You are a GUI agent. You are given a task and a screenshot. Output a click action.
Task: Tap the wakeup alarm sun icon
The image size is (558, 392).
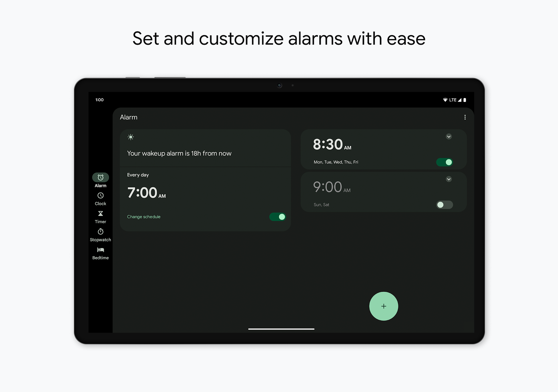(131, 137)
